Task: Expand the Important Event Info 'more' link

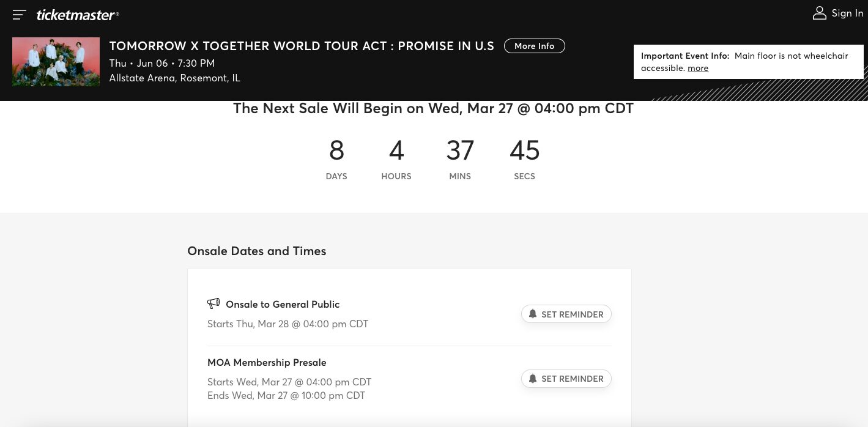Action: (x=698, y=69)
